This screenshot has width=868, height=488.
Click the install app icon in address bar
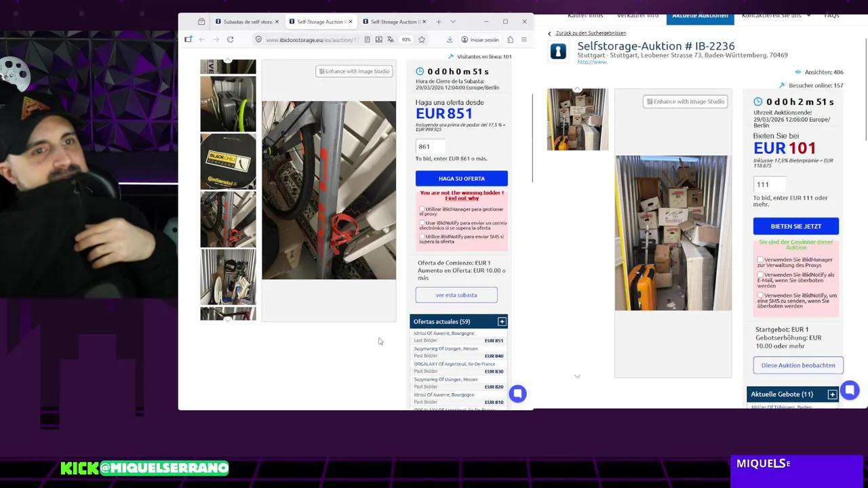point(378,40)
